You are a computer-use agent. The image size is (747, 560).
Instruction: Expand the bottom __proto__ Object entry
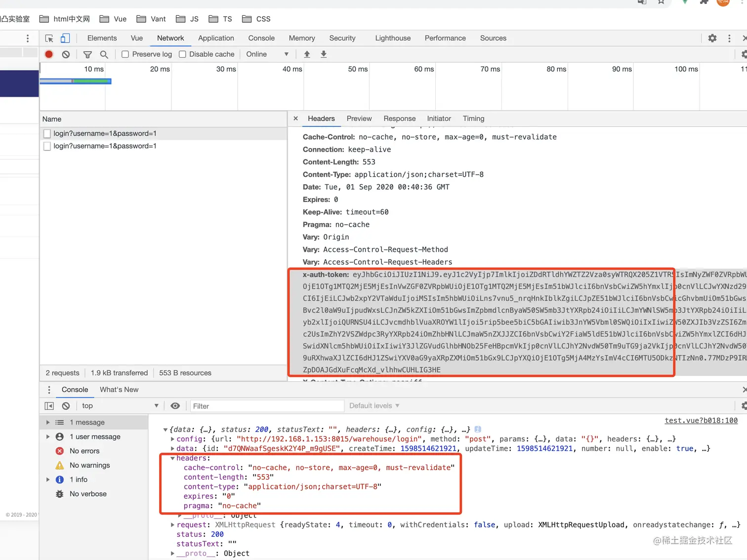[172, 554]
